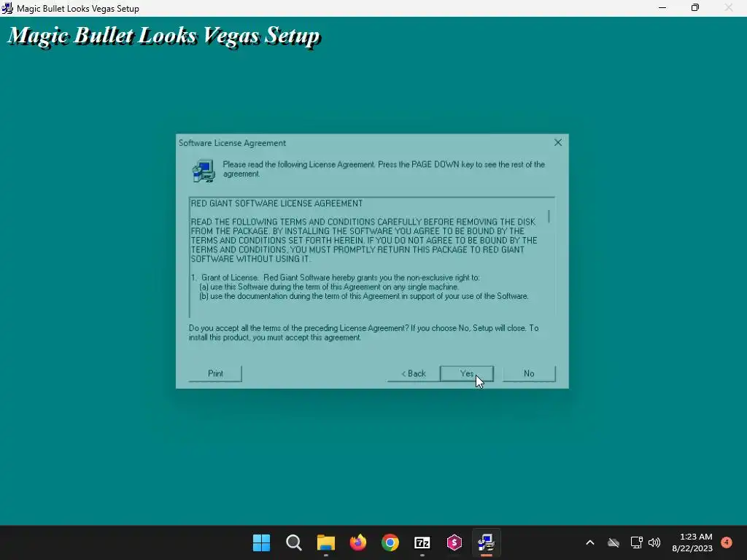Launch Firefox from the taskbar
Image resolution: width=747 pixels, height=560 pixels.
tap(357, 542)
